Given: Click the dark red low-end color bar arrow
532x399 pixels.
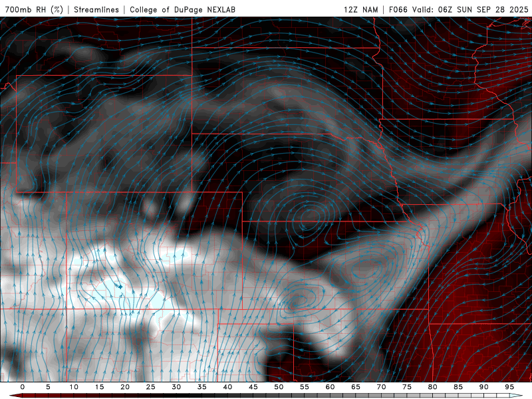Looking at the screenshot, I should (x=15, y=396).
